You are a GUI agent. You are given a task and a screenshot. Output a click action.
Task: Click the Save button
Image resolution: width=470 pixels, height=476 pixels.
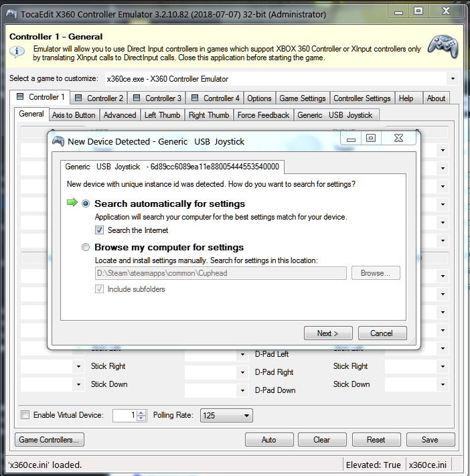(x=430, y=440)
